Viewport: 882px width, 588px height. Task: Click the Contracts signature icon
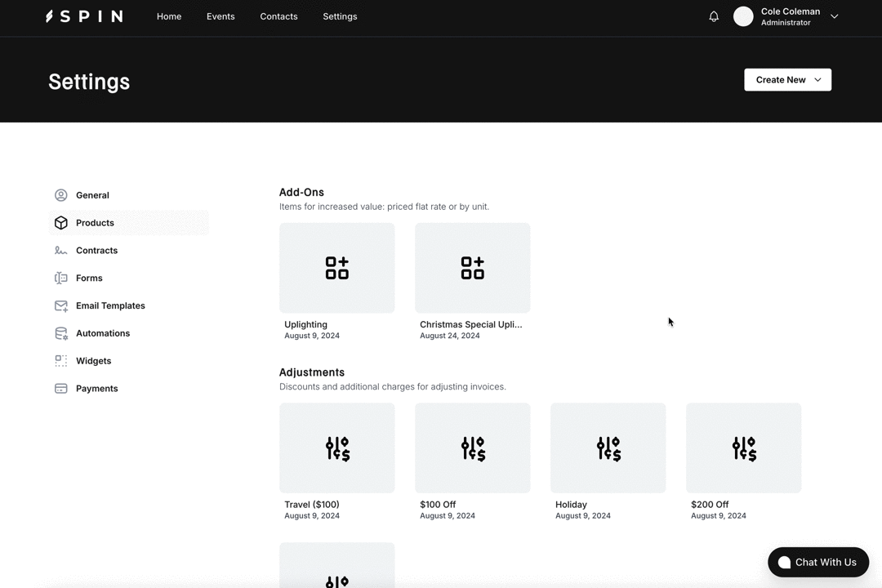tap(60, 251)
